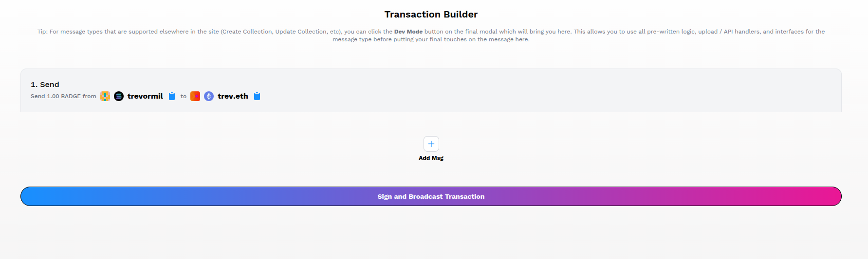This screenshot has width=868, height=259.
Task: Click the bold Dev Mode text in tip
Action: 408,32
